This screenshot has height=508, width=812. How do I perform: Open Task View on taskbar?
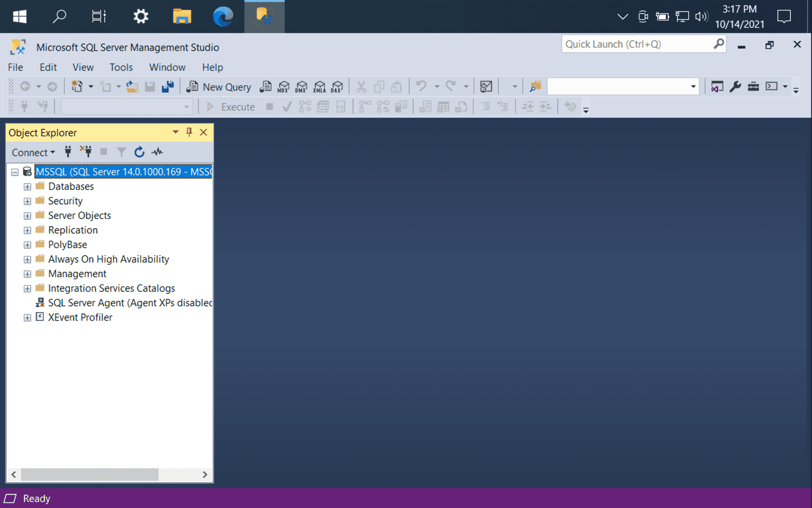(x=99, y=16)
